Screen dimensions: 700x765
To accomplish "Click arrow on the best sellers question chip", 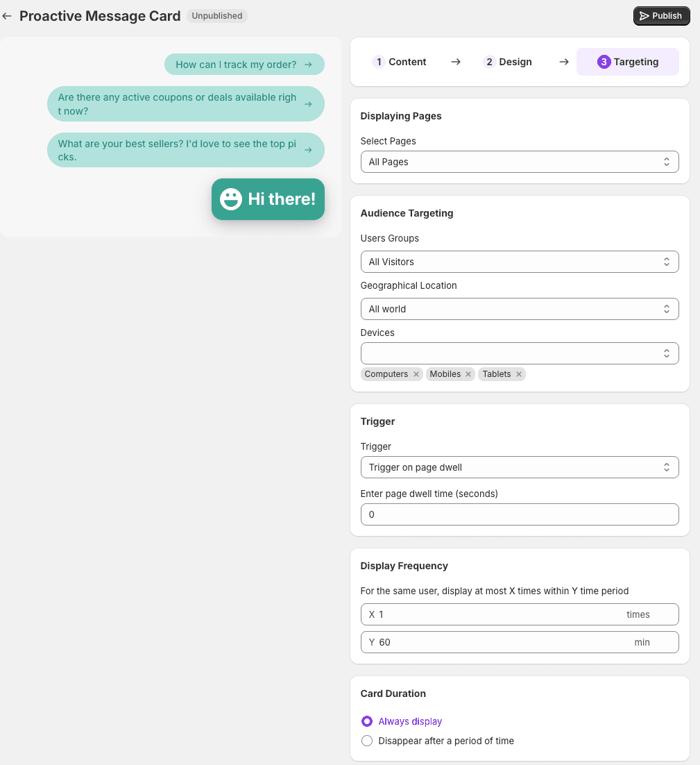I will click(308, 150).
